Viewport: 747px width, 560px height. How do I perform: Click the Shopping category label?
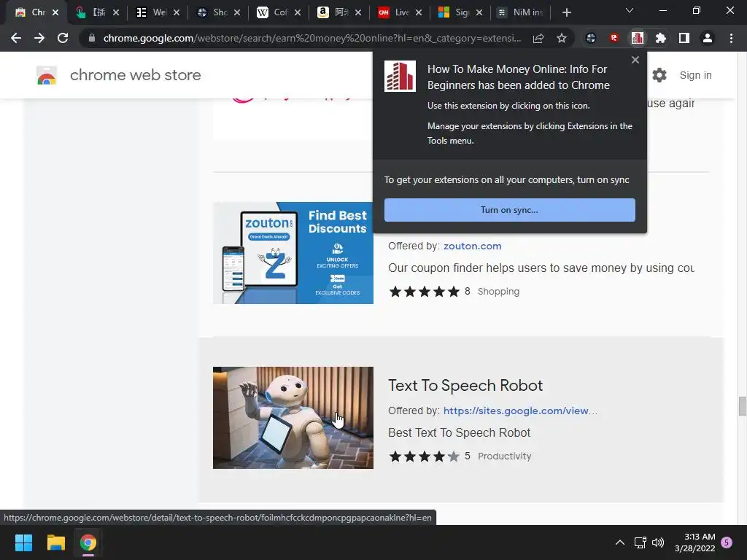pos(498,292)
